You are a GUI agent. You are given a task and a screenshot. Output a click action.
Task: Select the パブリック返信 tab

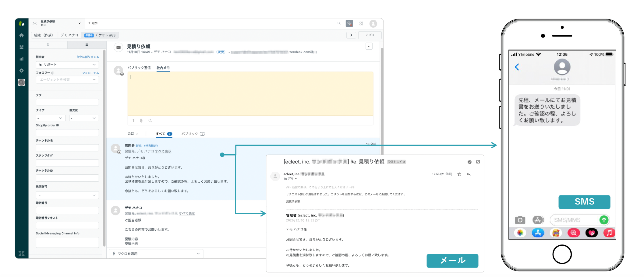(x=139, y=68)
